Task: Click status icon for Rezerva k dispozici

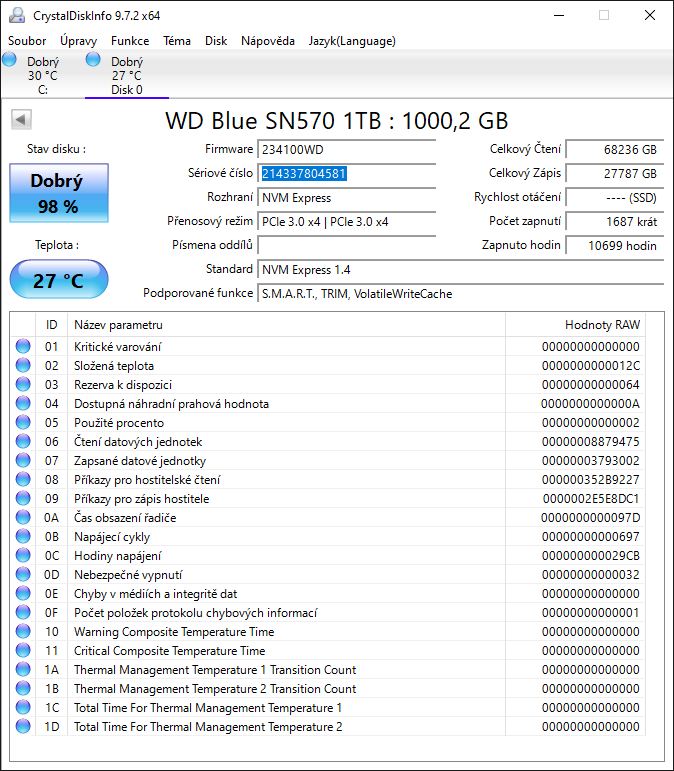Action: click(x=23, y=384)
